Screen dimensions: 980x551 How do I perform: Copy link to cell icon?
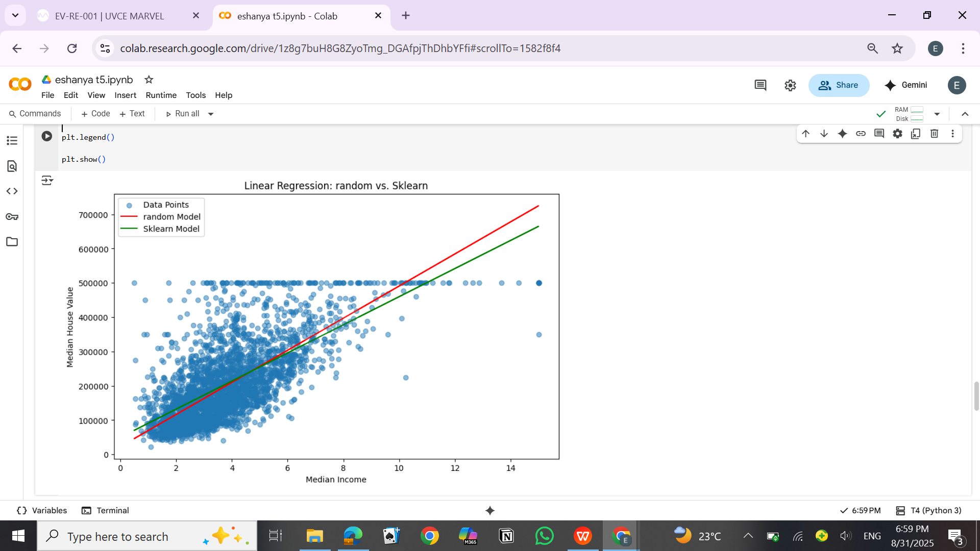861,134
